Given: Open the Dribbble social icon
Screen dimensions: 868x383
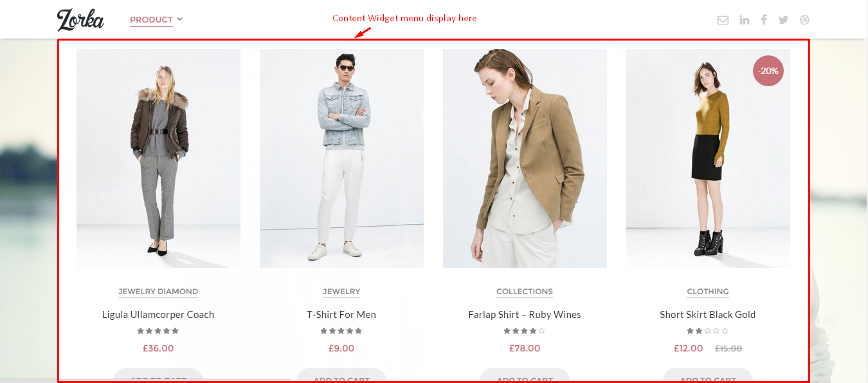Looking at the screenshot, I should (804, 20).
